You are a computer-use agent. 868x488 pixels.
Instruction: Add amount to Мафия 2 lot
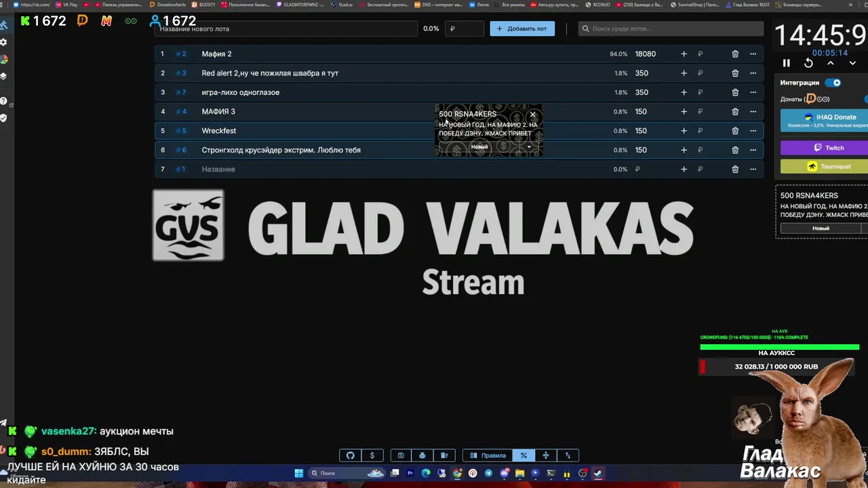[x=684, y=54]
